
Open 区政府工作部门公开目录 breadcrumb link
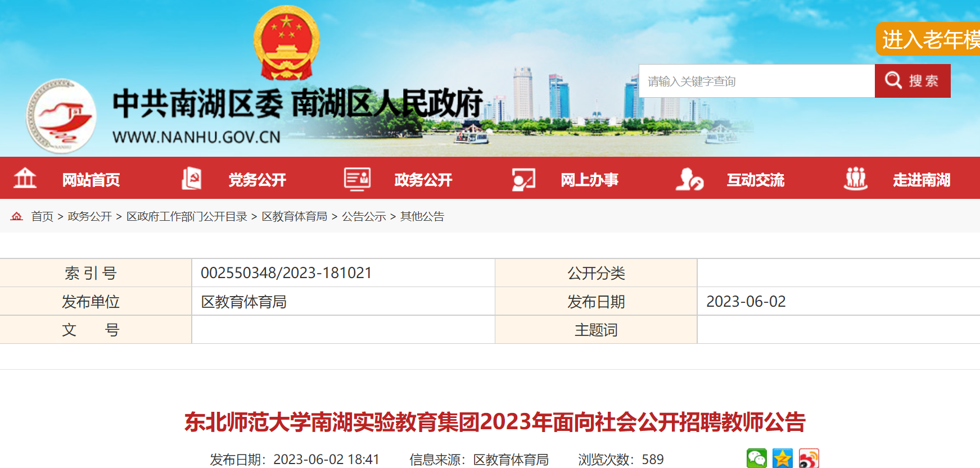tap(187, 216)
